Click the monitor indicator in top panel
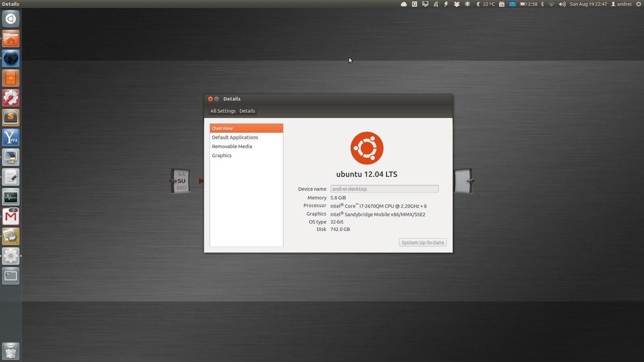This screenshot has height=362, width=644. (425, 4)
